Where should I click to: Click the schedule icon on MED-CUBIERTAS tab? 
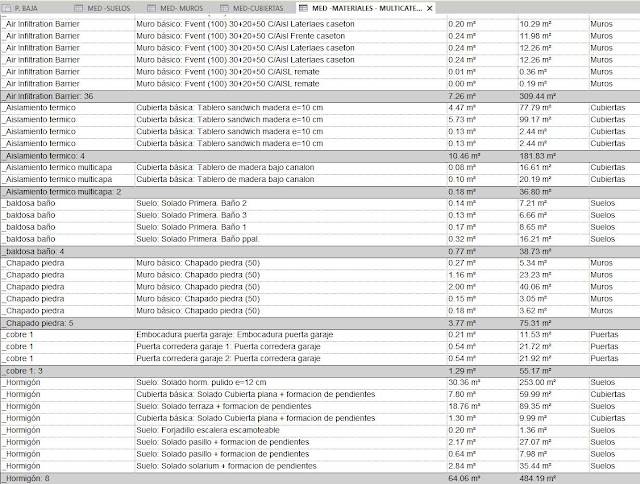coord(224,8)
